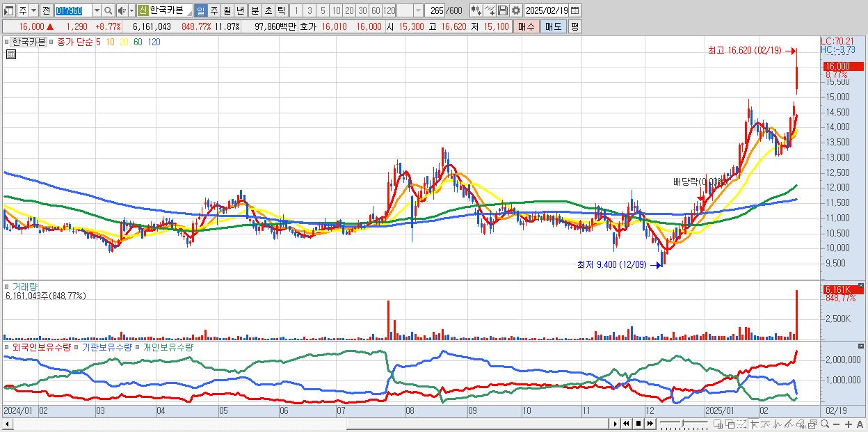Choose interval 5 button
This screenshot has height=432, width=868.
(323, 10)
